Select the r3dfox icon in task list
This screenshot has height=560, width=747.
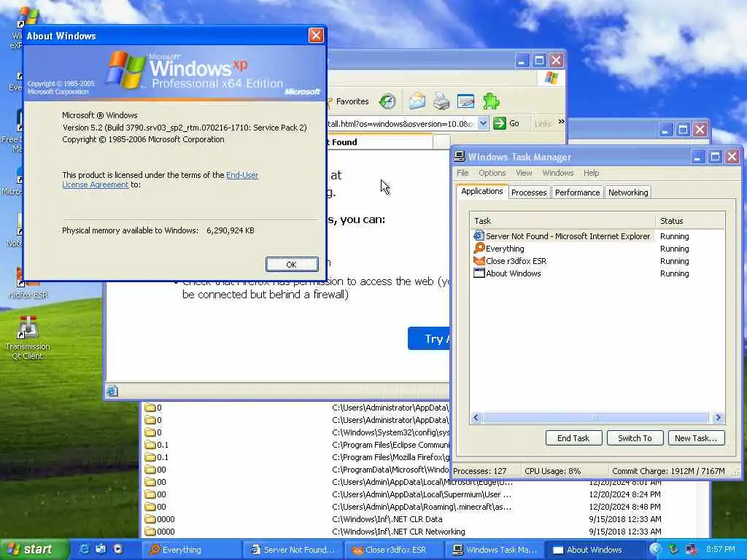coord(479,260)
